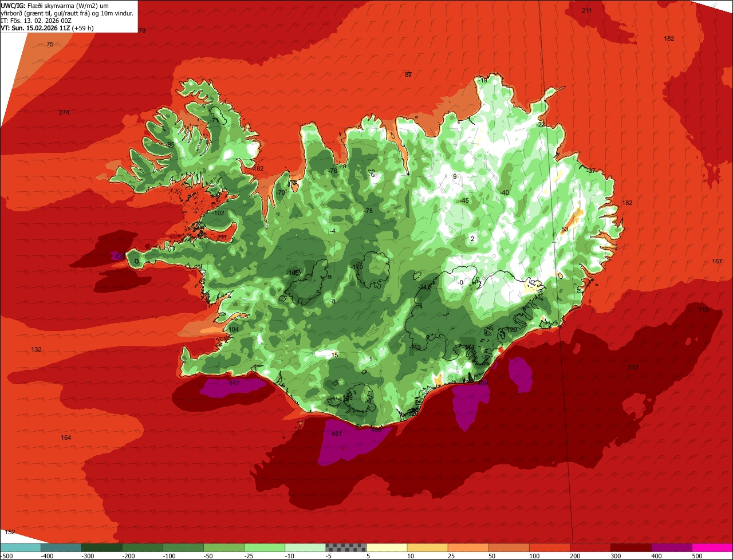Click the orange 50 to 100 legend swatch

(509, 547)
